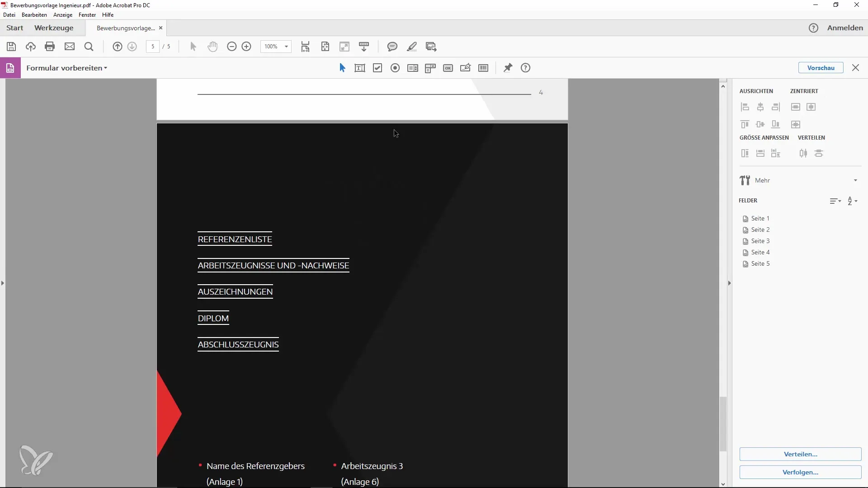Viewport: 868px width, 488px height.
Task: Pin the selected form tool
Action: pyautogui.click(x=508, y=68)
